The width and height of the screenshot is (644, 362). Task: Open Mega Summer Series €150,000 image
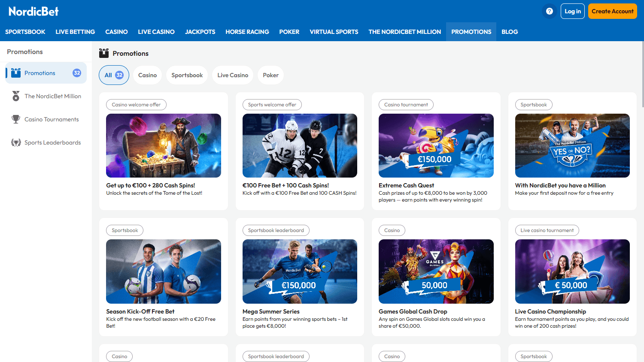coord(300,271)
